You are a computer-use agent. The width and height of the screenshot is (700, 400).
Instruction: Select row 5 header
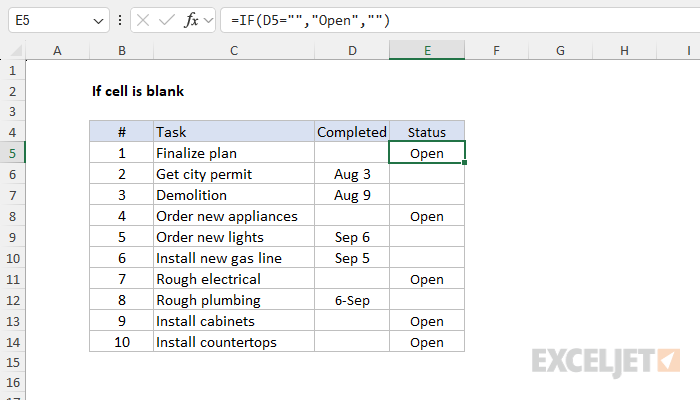pos(12,153)
